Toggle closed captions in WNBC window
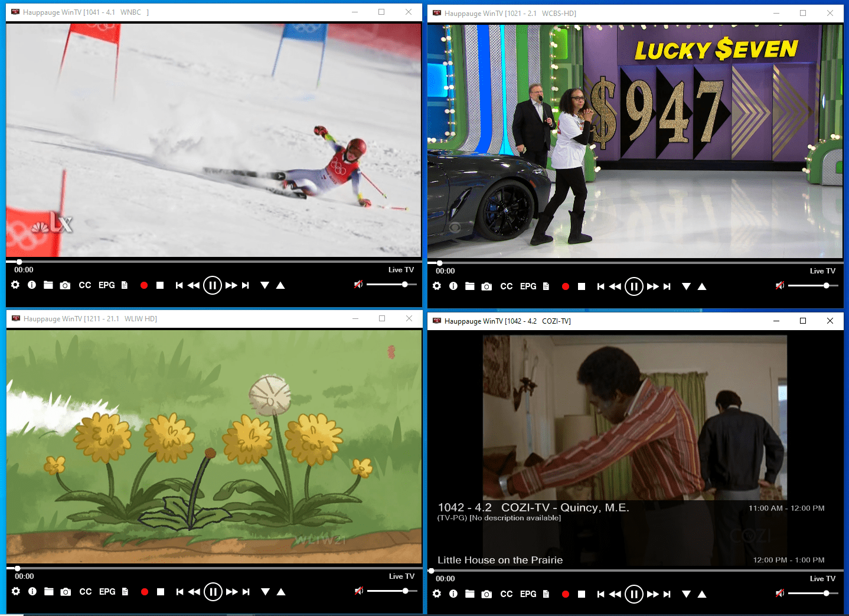Screen dimensions: 849x616 tap(85, 285)
